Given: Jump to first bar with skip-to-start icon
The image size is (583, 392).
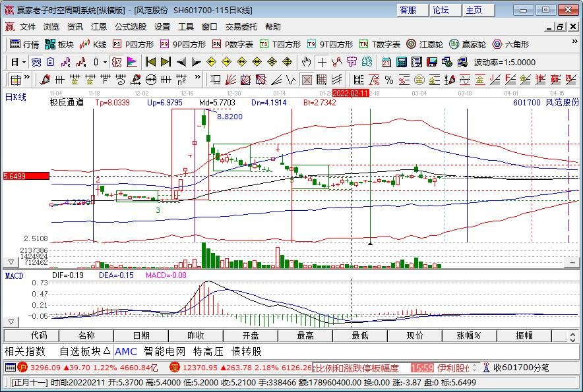Looking at the screenshot, I should (150, 62).
